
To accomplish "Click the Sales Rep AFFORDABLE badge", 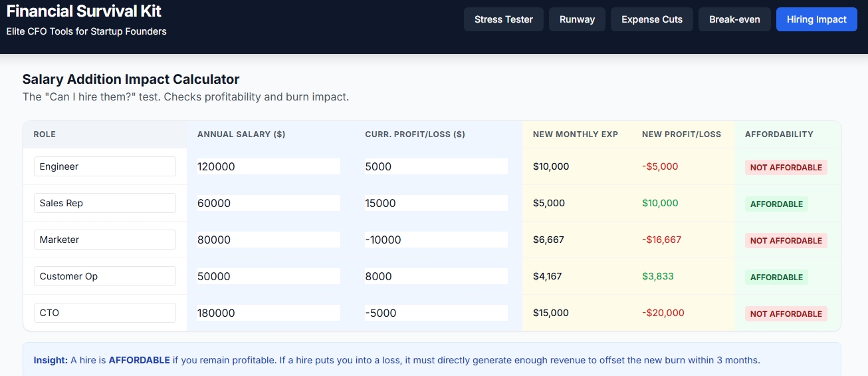I will coord(776,204).
